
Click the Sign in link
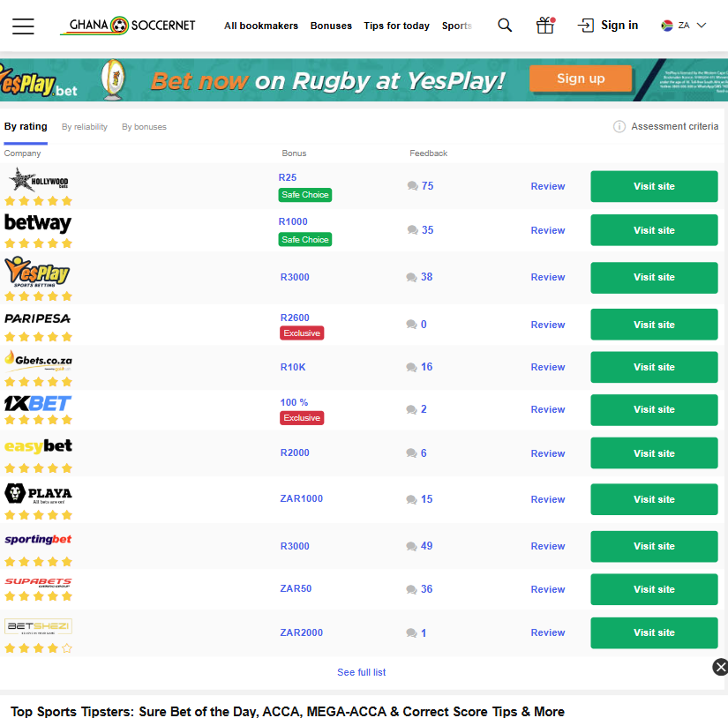(x=608, y=25)
